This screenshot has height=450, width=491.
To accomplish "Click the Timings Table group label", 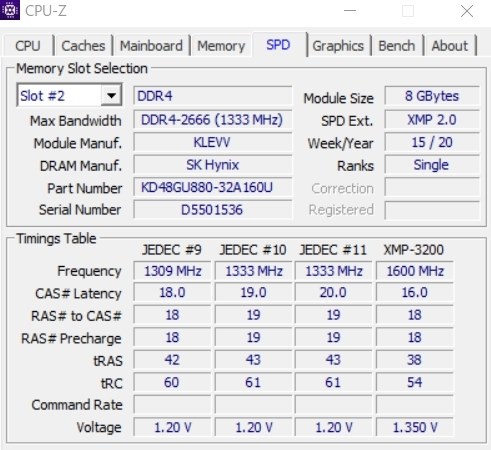I will (x=56, y=238).
